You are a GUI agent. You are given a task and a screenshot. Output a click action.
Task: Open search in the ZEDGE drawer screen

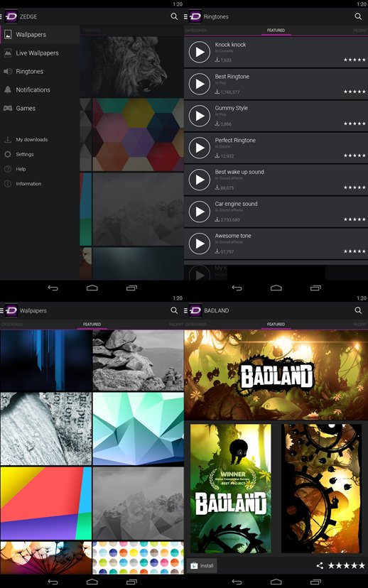click(174, 16)
